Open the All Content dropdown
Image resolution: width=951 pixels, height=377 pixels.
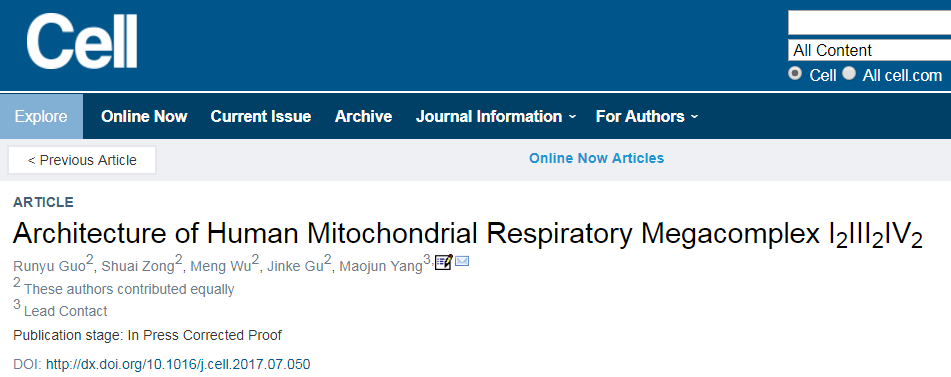tap(869, 50)
